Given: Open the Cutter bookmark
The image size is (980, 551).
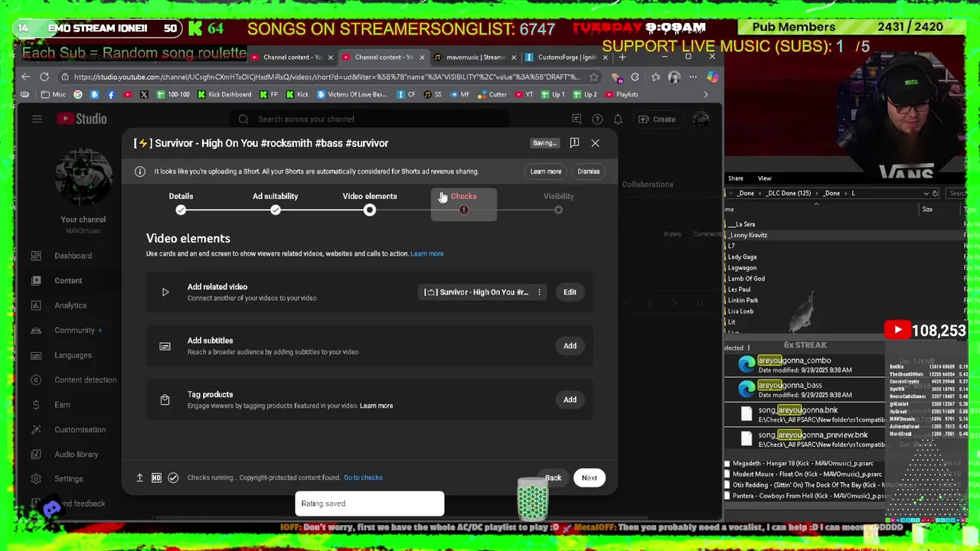Looking at the screenshot, I should (x=492, y=94).
